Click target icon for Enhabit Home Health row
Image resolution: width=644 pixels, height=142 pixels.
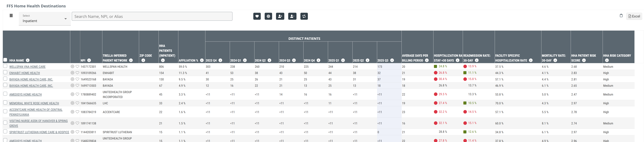pos(72,73)
